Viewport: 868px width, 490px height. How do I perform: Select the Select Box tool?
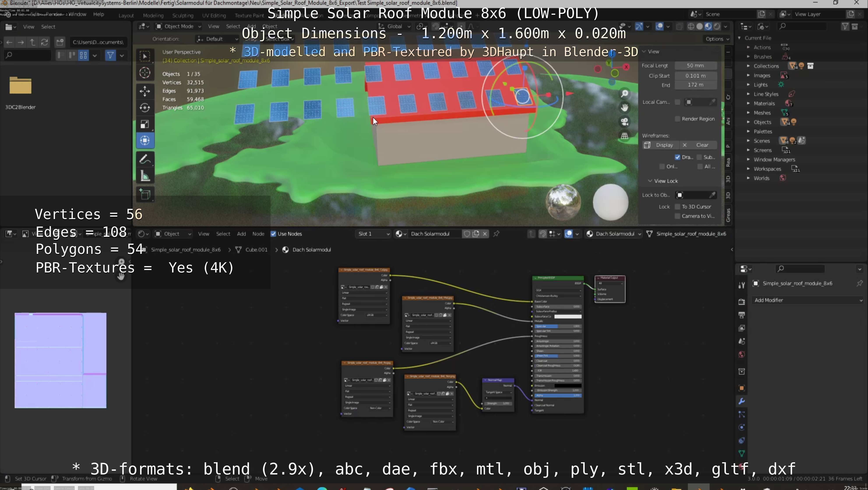click(x=145, y=56)
